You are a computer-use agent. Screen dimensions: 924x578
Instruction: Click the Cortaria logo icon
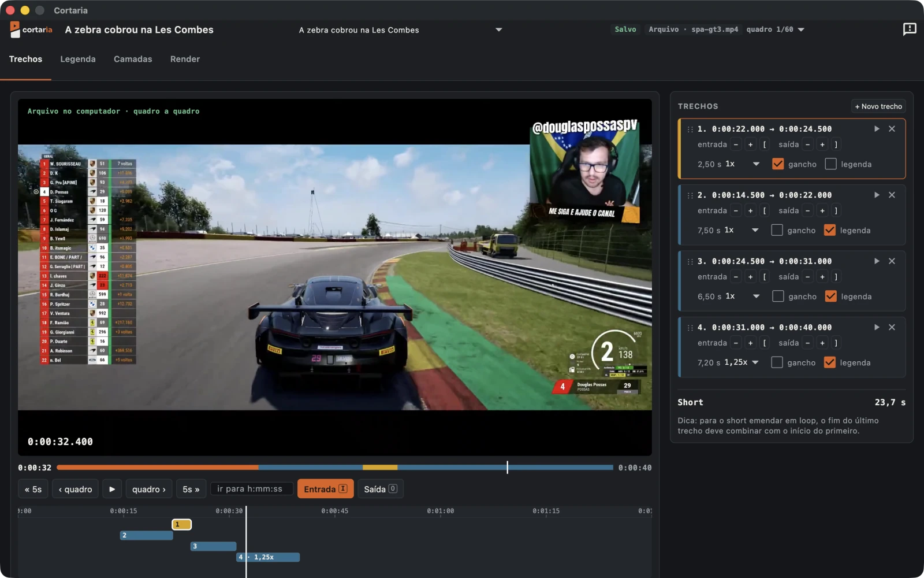coord(15,29)
